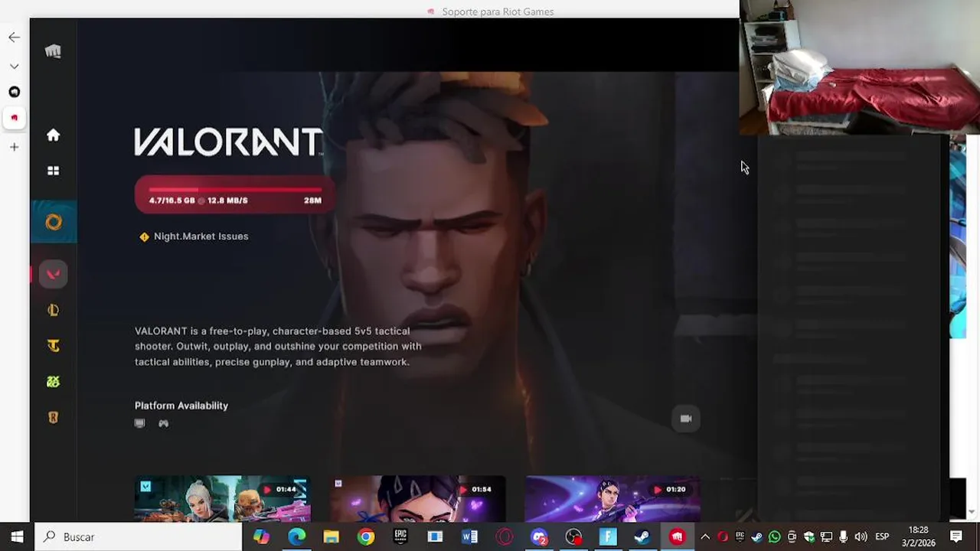The image size is (980, 551).
Task: Open the Fortnite F taskbar icon
Action: coord(608,537)
